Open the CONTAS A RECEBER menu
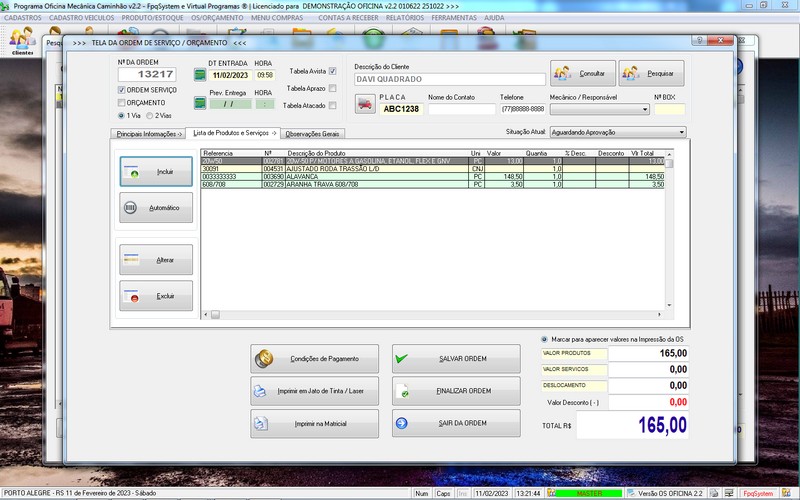The height and width of the screenshot is (500, 800). [348, 18]
